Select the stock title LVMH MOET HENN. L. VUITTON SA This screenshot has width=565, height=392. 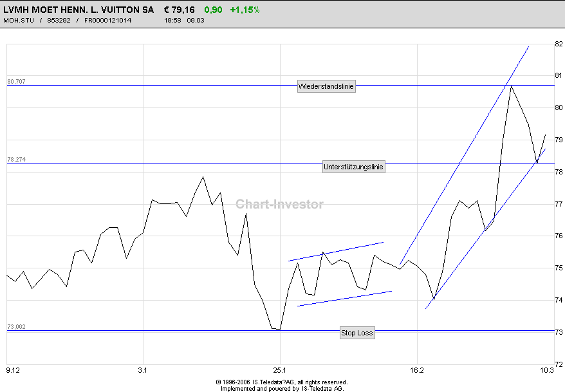79,10
